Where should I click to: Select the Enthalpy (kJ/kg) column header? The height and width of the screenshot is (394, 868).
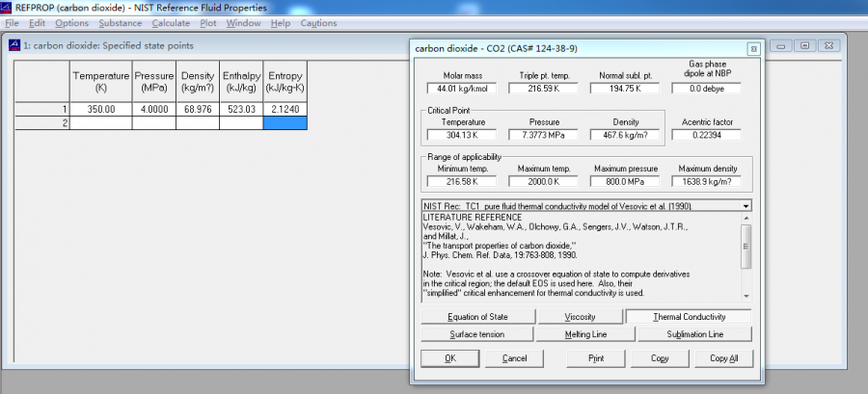click(x=241, y=82)
